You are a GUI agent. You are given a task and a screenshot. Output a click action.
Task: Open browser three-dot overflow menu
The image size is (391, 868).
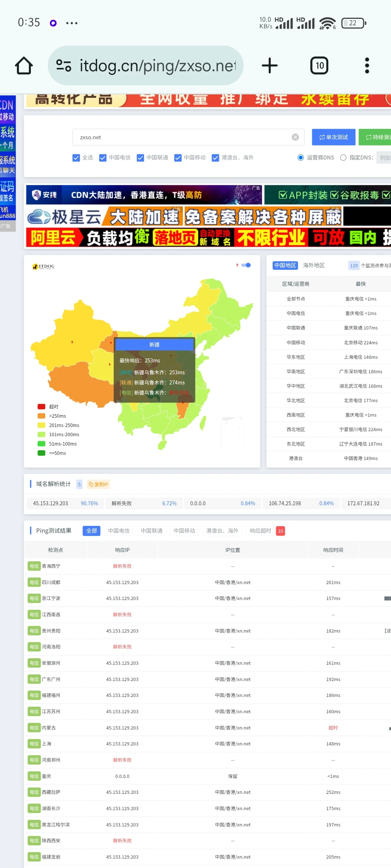(x=367, y=66)
